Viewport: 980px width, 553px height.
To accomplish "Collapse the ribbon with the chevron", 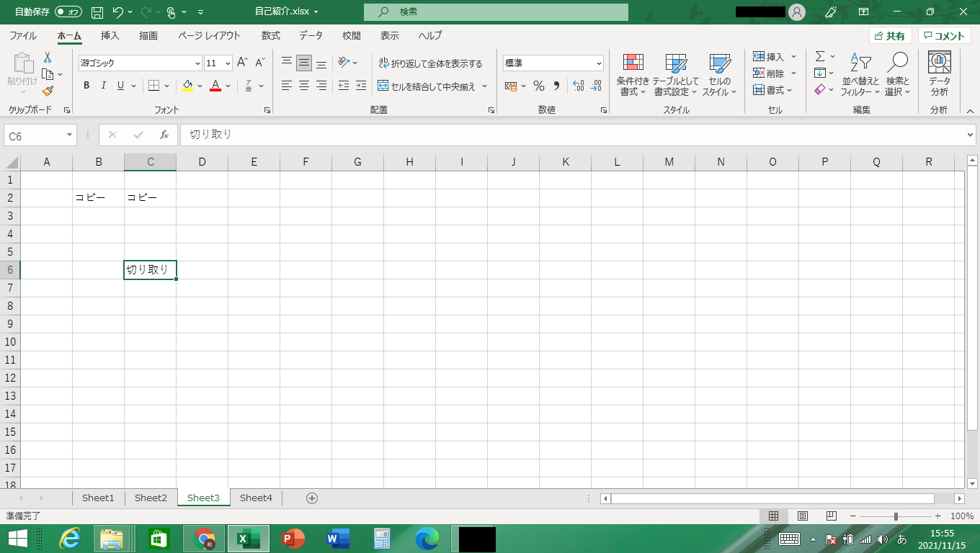I will (970, 111).
